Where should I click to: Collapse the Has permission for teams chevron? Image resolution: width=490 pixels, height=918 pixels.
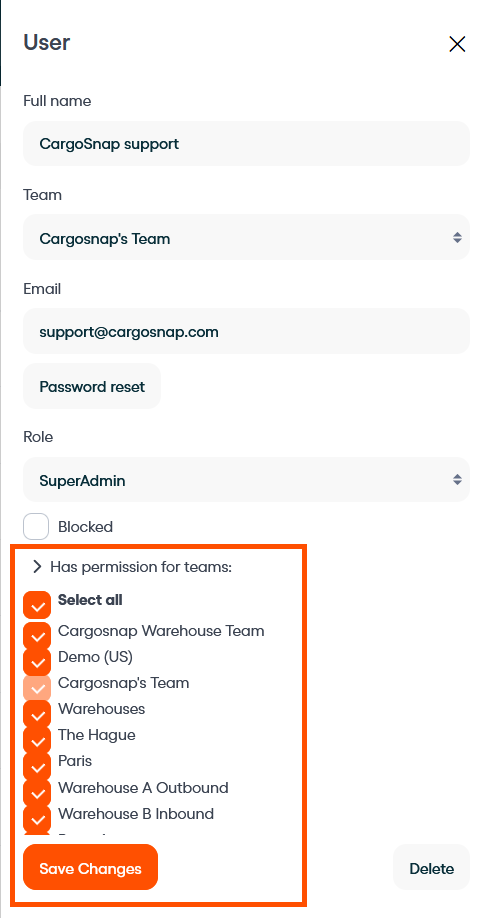click(x=37, y=566)
